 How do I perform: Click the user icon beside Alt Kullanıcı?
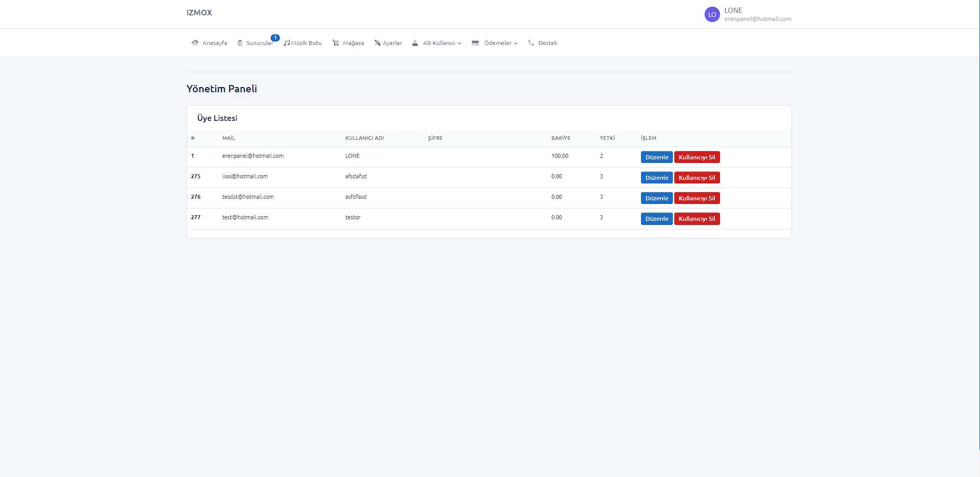(x=415, y=43)
